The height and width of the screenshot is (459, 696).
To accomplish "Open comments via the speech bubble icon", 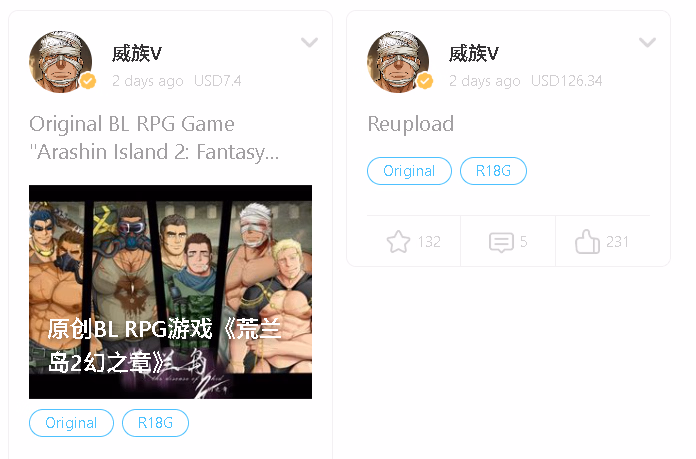I will (x=501, y=242).
